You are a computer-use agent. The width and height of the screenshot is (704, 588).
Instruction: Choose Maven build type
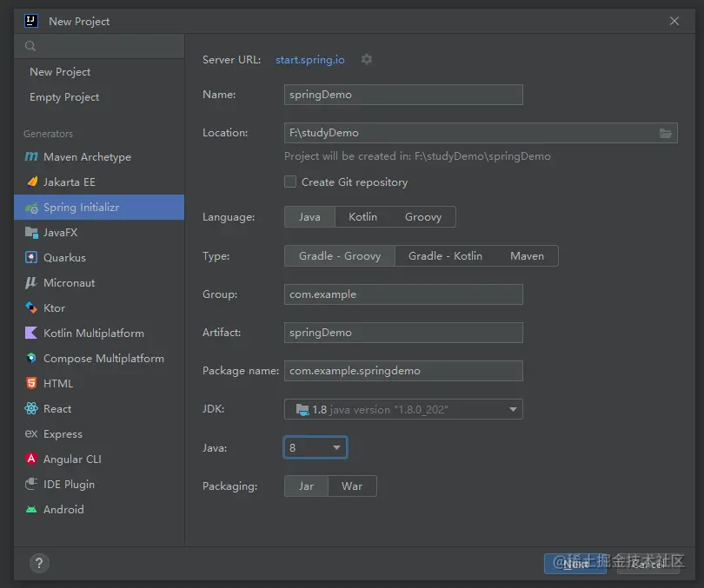[527, 256]
